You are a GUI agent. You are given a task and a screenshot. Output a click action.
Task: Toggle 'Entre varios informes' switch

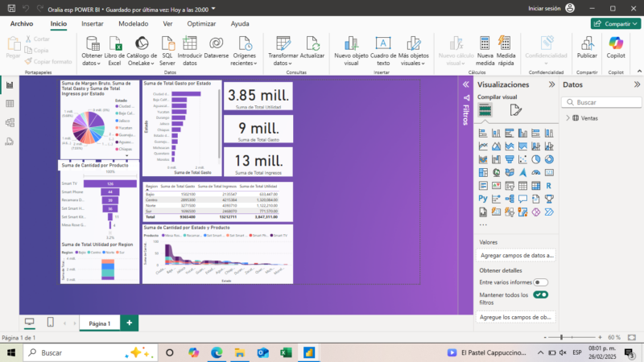coord(540,282)
